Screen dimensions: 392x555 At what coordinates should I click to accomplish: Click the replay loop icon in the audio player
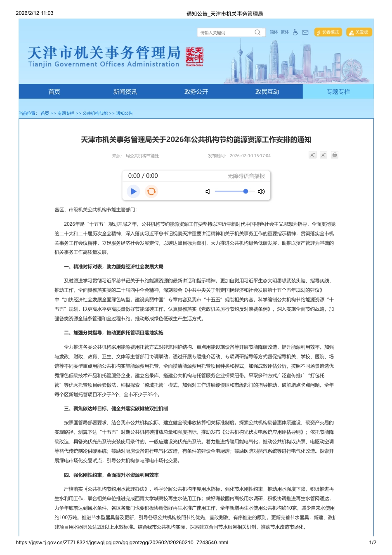[151, 191]
